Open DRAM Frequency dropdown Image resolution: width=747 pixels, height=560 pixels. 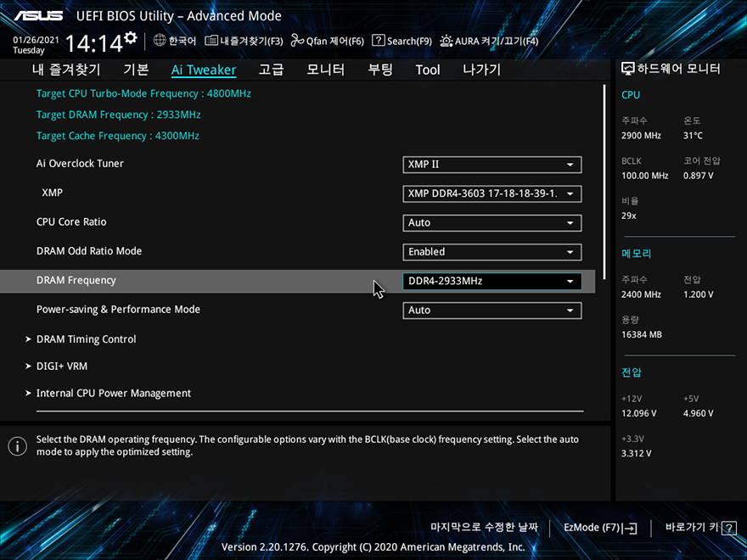pos(492,281)
